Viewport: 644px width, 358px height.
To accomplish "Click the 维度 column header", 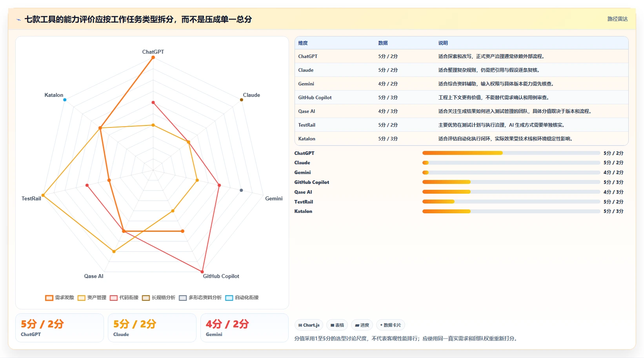I will click(x=303, y=43).
